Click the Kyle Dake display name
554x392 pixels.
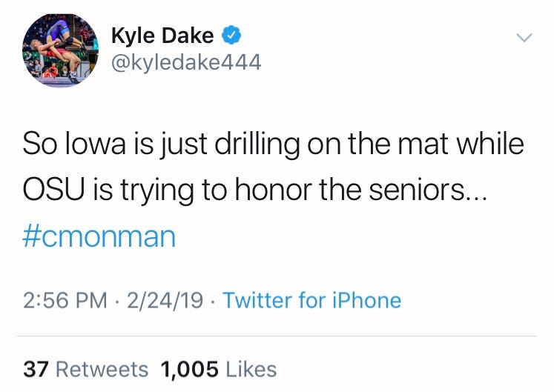click(x=162, y=35)
